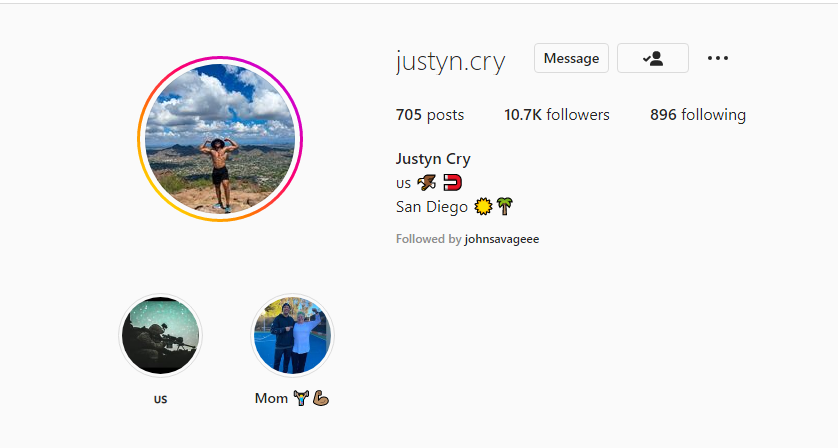This screenshot has height=448, width=838.
Task: Send a message using the Message button
Action: [571, 58]
